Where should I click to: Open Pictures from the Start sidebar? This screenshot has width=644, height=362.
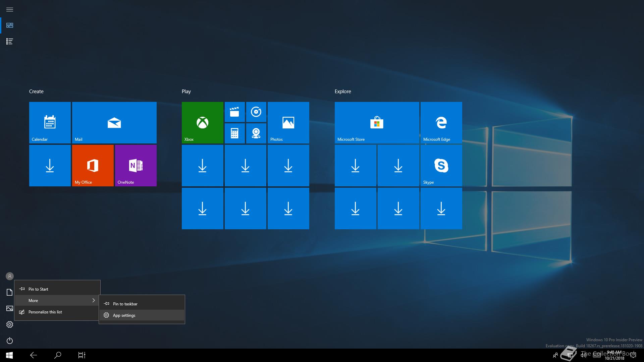(10, 308)
